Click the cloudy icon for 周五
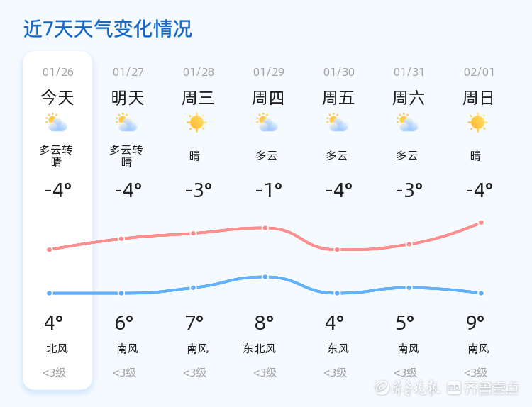 point(337,123)
